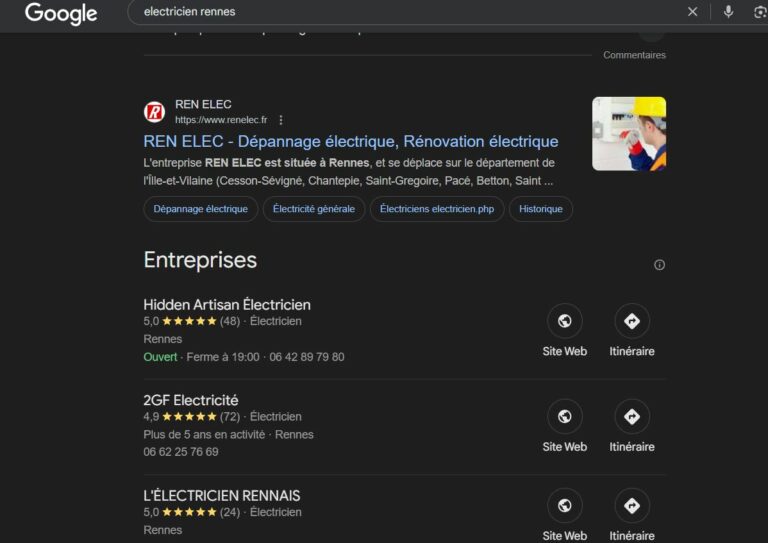Click the REN ELEC site name text

tap(203, 104)
